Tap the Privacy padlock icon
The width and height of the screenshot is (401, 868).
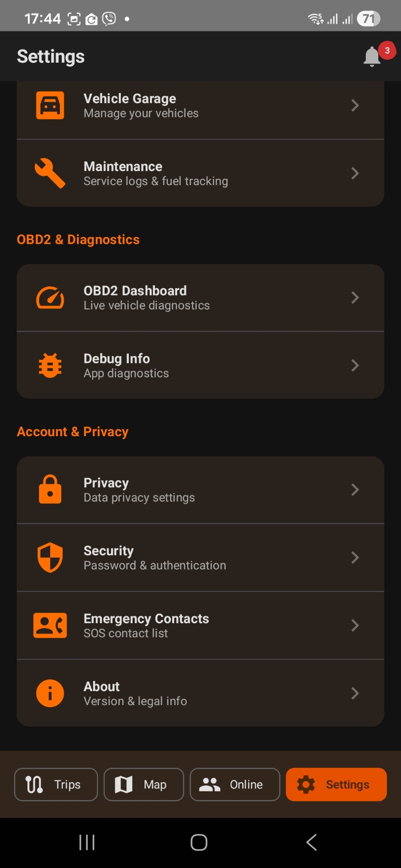[50, 490]
